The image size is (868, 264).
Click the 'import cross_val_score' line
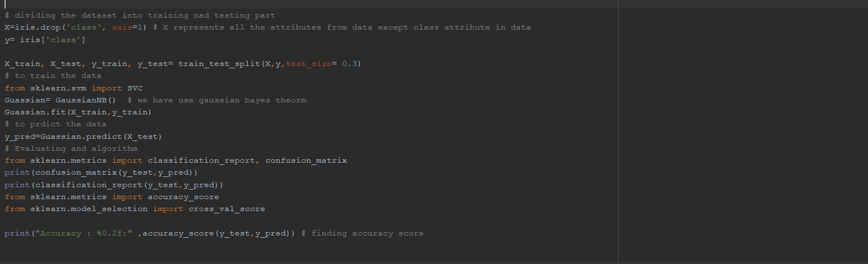coord(135,209)
